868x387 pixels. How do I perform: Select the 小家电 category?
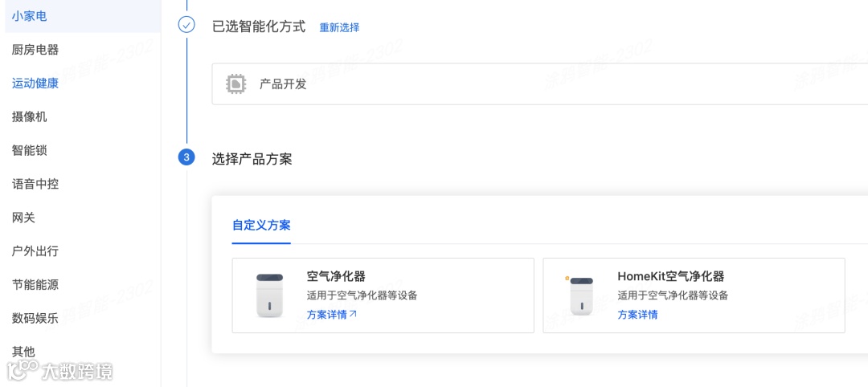coord(30,16)
